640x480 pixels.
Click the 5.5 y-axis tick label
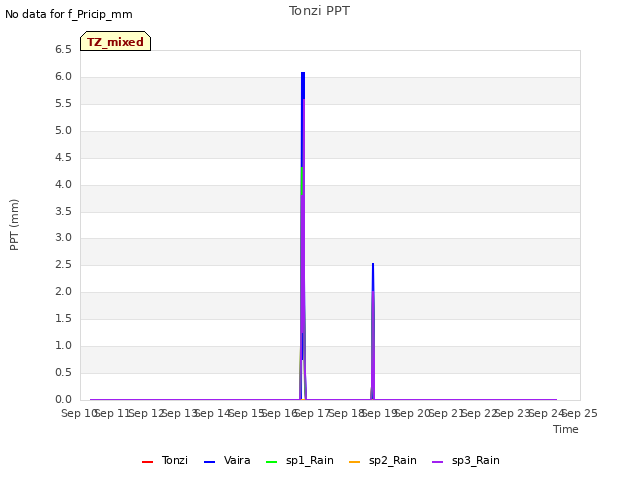[x=63, y=104]
